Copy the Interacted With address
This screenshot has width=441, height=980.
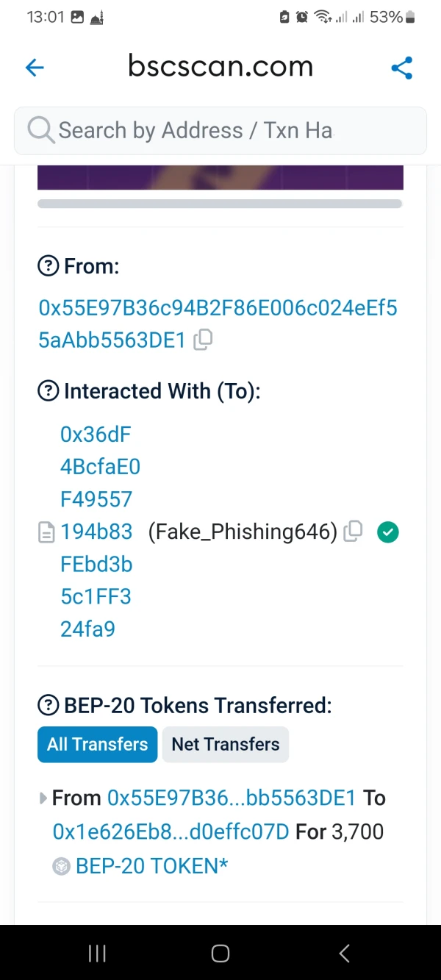tap(354, 532)
